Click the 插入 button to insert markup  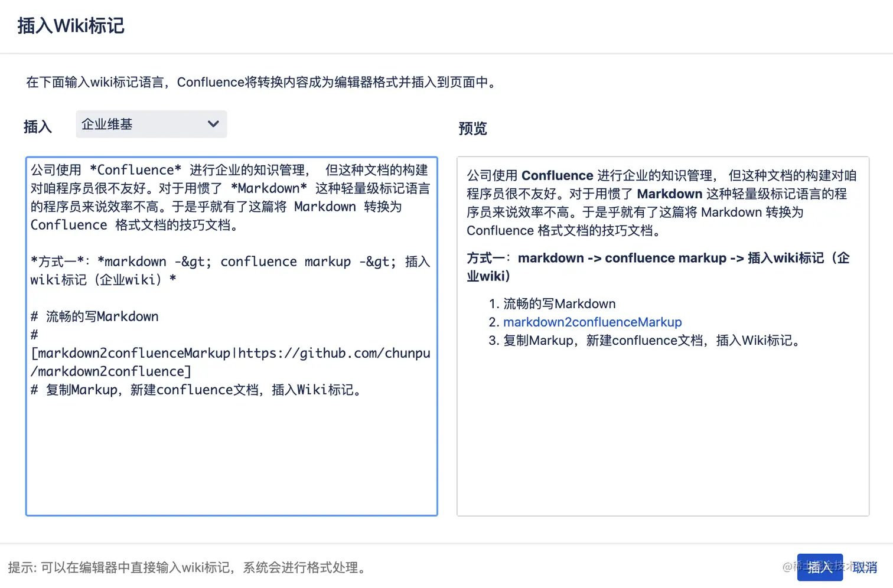(x=820, y=567)
